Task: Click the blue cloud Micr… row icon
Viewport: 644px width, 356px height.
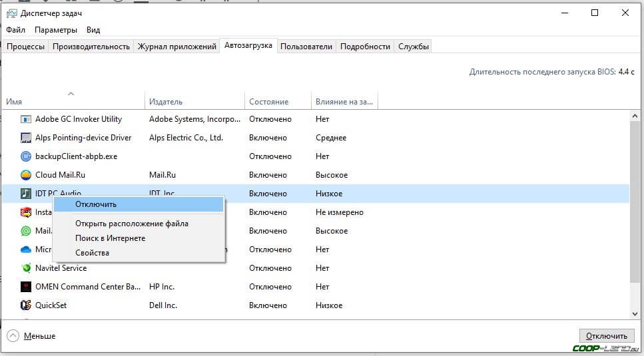Action: click(x=26, y=250)
